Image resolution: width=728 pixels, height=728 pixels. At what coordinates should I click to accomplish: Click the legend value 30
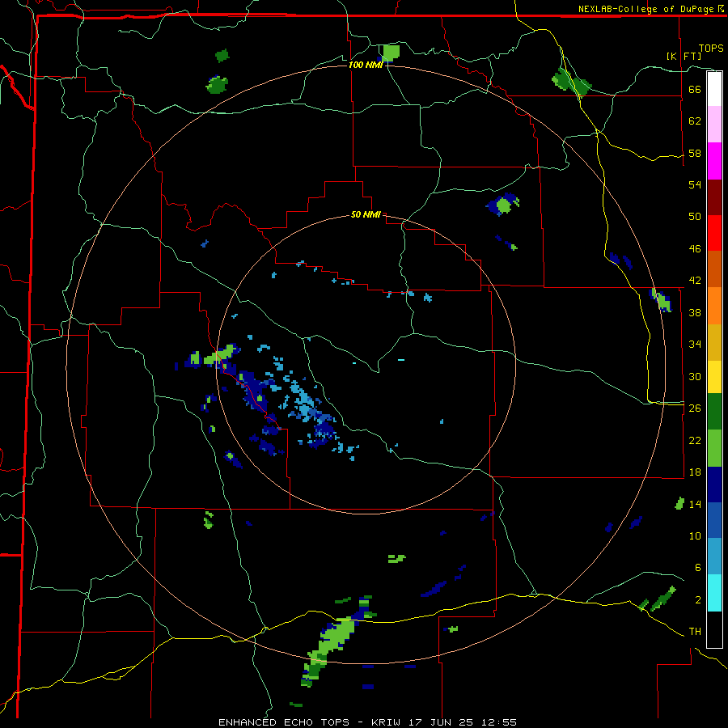(695, 376)
